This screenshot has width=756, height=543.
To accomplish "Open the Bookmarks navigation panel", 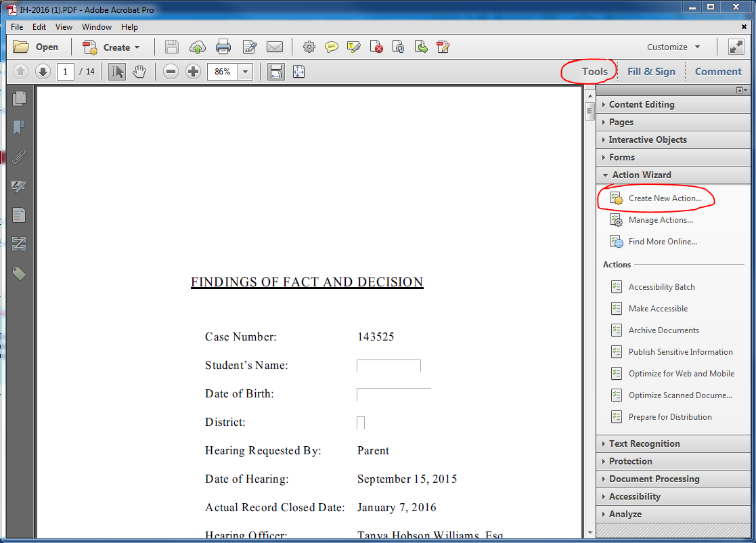I will 19,127.
